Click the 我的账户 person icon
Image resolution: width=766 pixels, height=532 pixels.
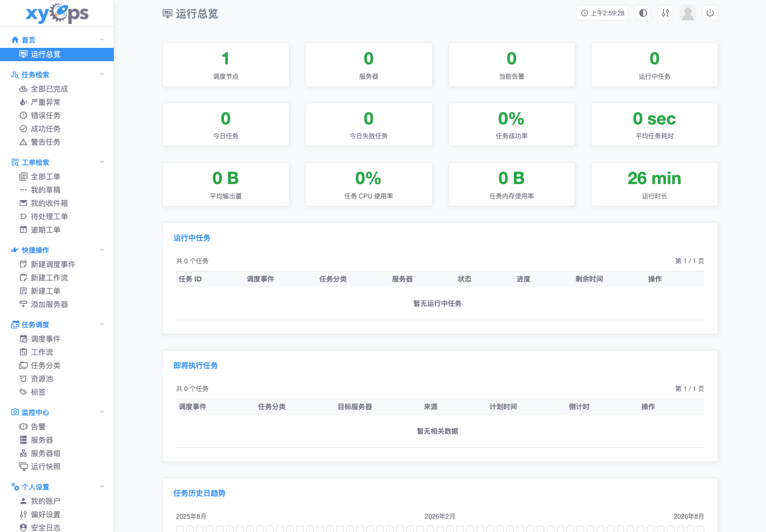(x=23, y=501)
